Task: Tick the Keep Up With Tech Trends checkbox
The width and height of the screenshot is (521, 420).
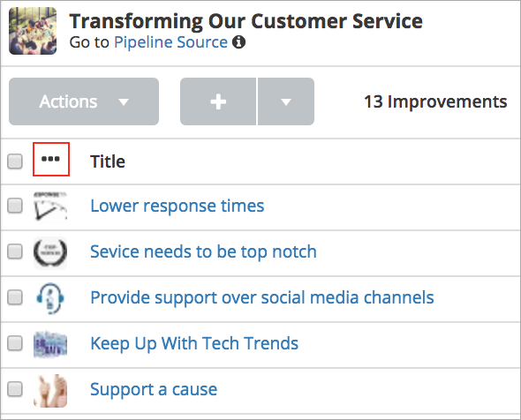Action: pos(15,343)
